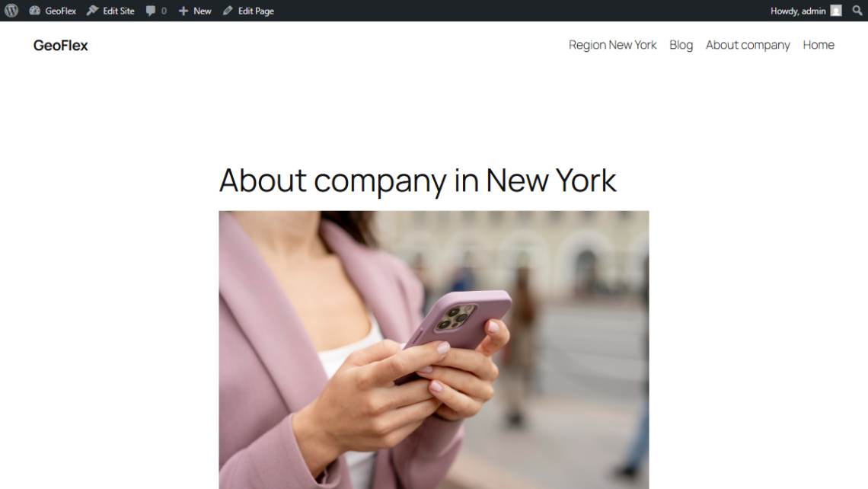Click the admin avatar icon
Screen dimensions: 868x489
point(836,11)
